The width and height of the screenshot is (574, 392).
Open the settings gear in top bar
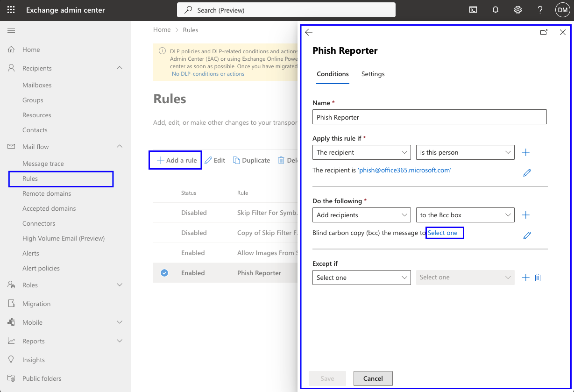click(517, 9)
